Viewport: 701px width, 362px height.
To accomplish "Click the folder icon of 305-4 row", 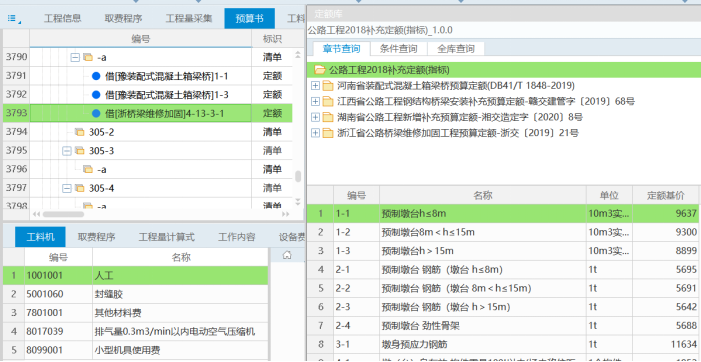I will click(x=80, y=189).
